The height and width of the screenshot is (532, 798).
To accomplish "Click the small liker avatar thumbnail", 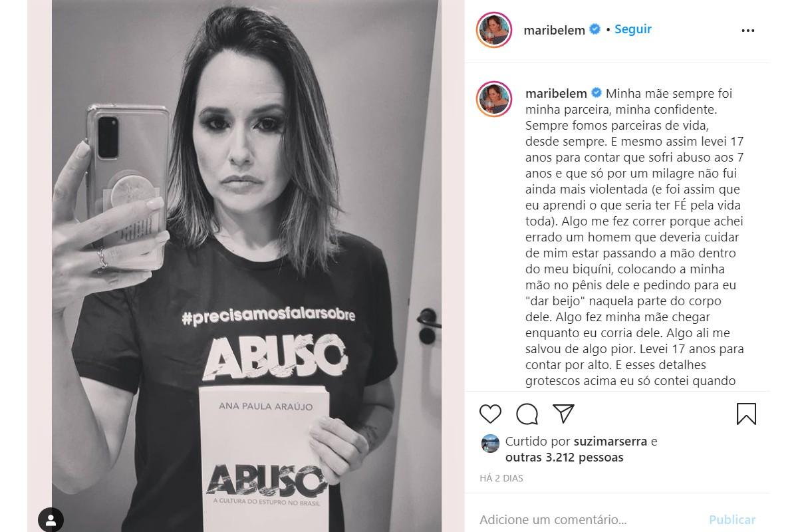I will (x=490, y=444).
